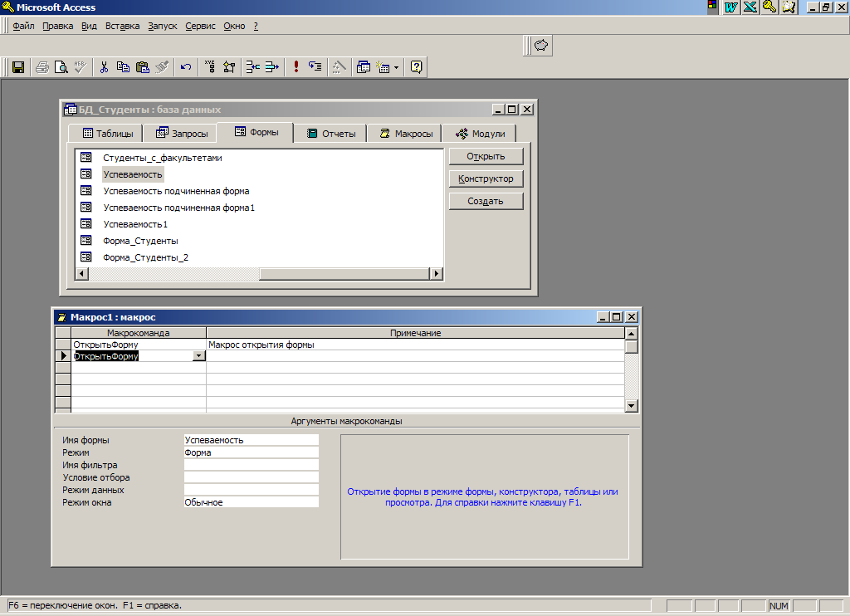The image size is (850, 616).
Task: Switch to the Запросы tab
Action: tap(181, 134)
